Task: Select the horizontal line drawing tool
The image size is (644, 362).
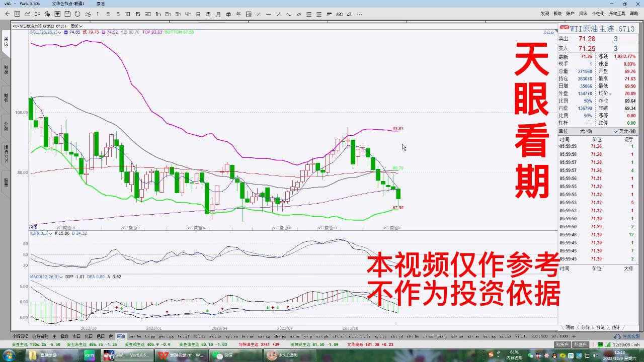Action: point(269,14)
